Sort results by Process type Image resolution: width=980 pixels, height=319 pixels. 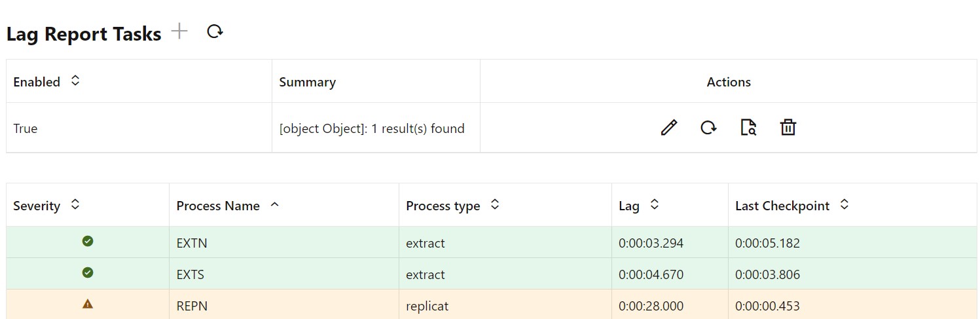point(495,205)
